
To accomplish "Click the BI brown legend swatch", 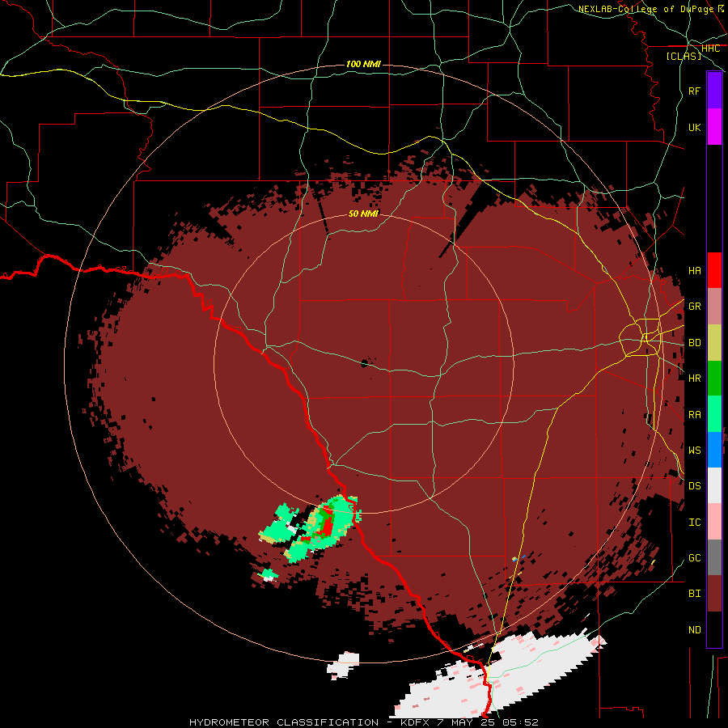I will point(714,594).
